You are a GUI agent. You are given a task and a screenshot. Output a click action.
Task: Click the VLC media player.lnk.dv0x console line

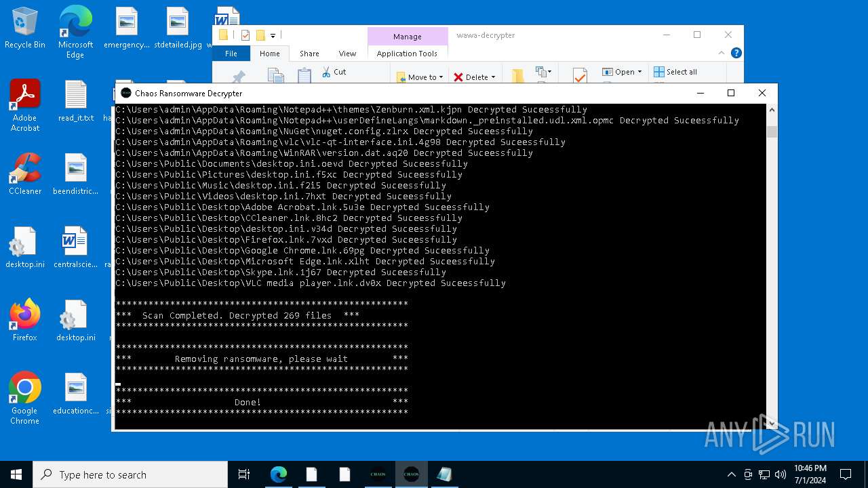point(311,283)
